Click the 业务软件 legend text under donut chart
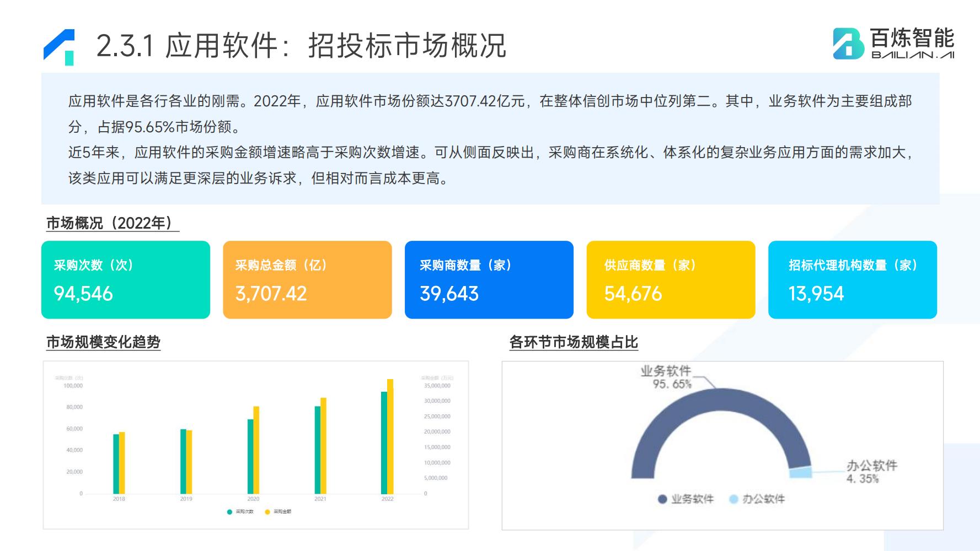 coord(692,499)
